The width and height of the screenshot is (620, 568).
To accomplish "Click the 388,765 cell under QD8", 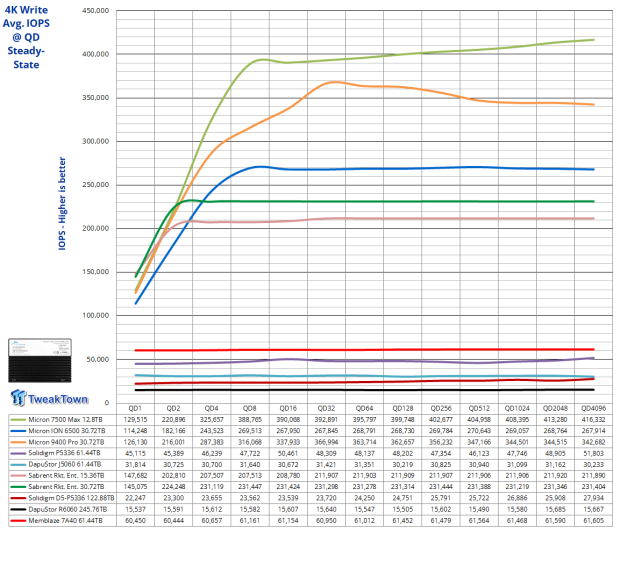I will pyautogui.click(x=250, y=420).
